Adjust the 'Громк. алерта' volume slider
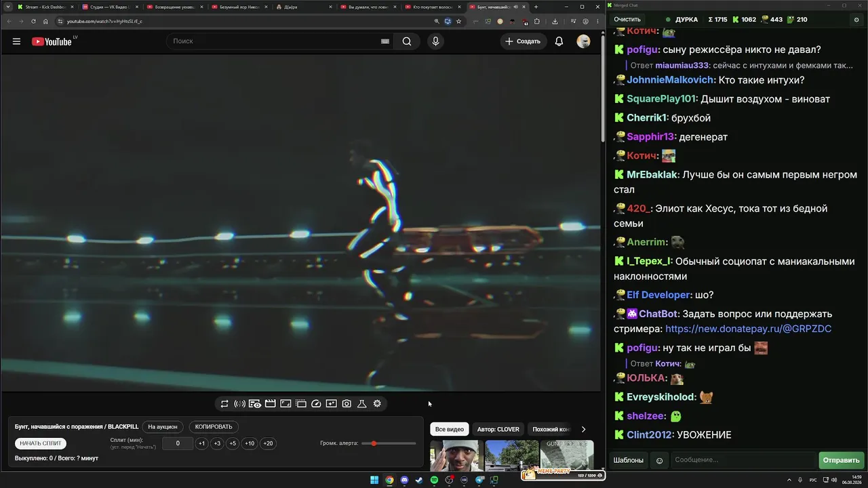Screen dimensions: 868x488 [389, 443]
